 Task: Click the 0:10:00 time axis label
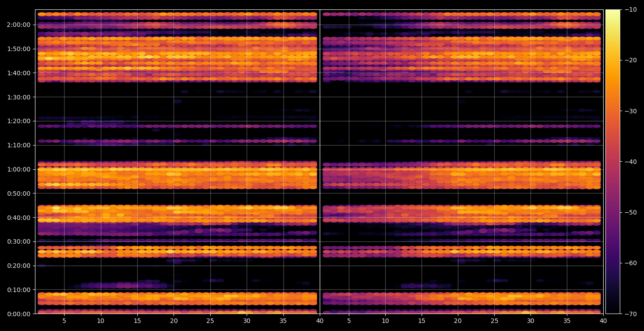[x=18, y=289]
